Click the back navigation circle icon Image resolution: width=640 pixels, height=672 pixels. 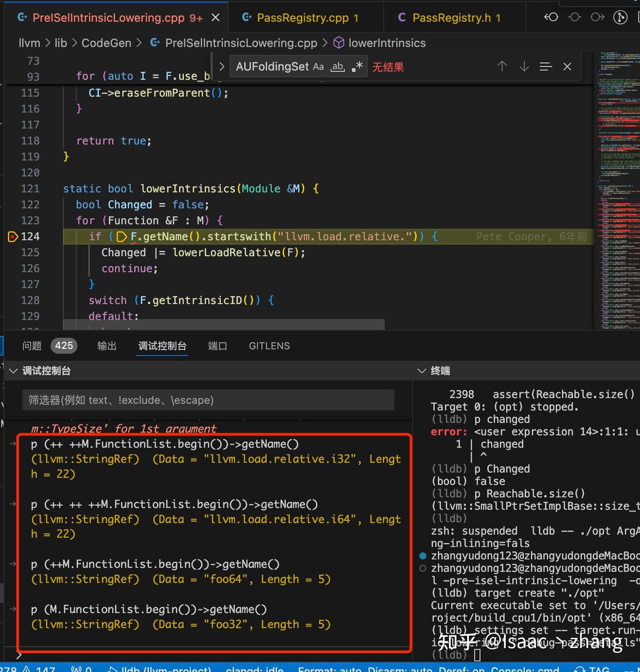(551, 17)
